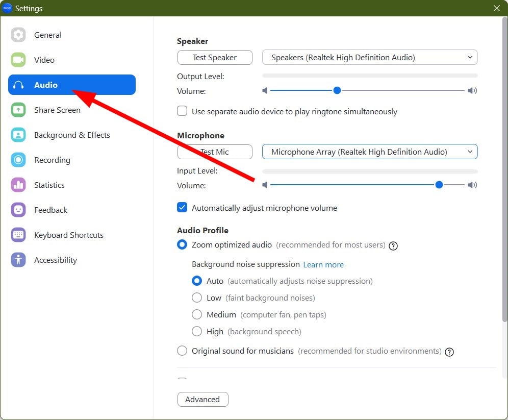Click the Background & Effects icon
508x420 pixels.
(x=18, y=135)
